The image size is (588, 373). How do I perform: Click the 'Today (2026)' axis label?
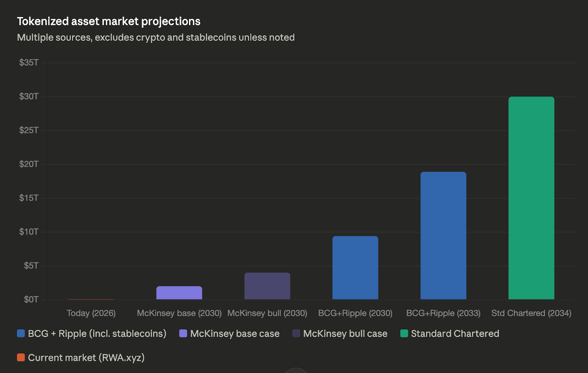coord(91,313)
